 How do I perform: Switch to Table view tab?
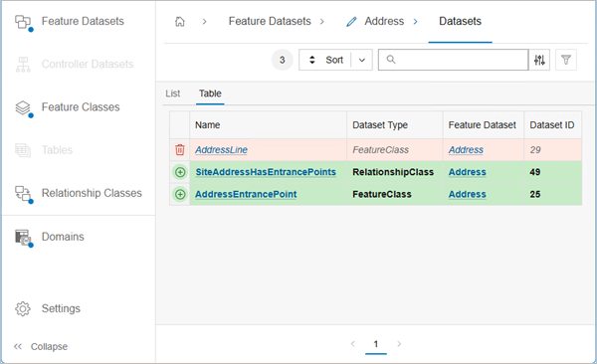210,93
